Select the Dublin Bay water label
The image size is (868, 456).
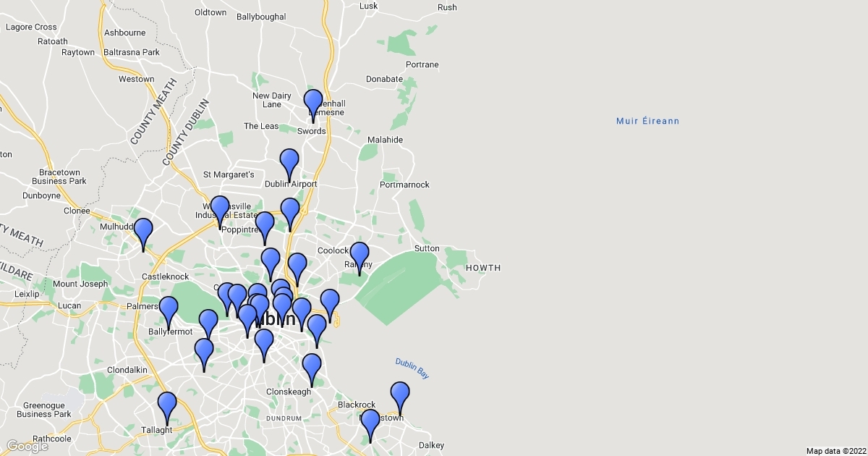click(x=412, y=368)
